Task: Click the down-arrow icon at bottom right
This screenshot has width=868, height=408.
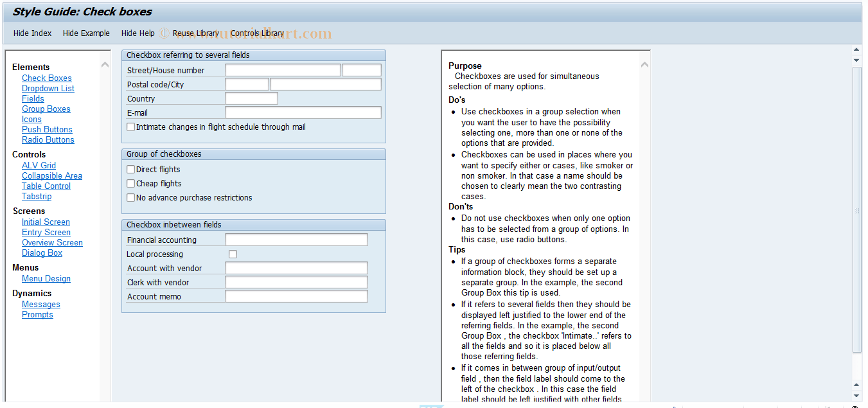Action: (856, 396)
